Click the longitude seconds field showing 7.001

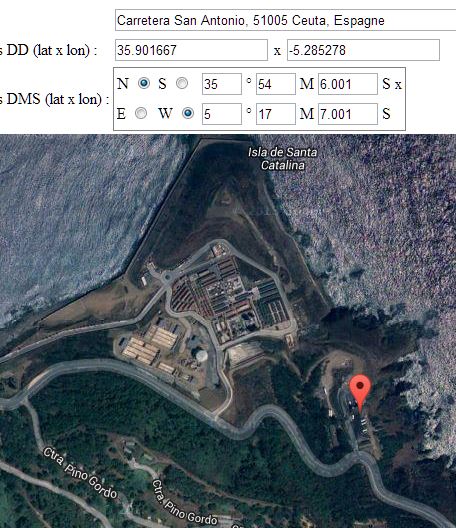coord(348,114)
